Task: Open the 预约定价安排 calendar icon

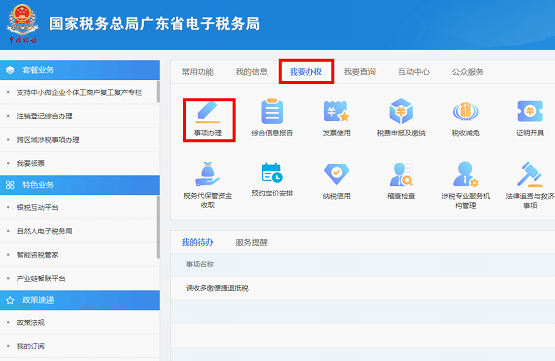Action: pyautogui.click(x=272, y=173)
